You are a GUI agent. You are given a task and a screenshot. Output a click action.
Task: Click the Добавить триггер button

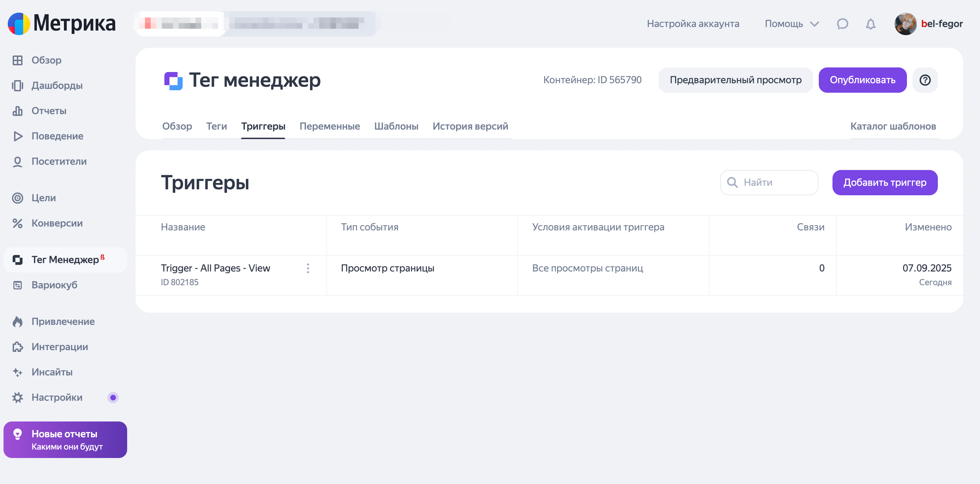pos(884,183)
